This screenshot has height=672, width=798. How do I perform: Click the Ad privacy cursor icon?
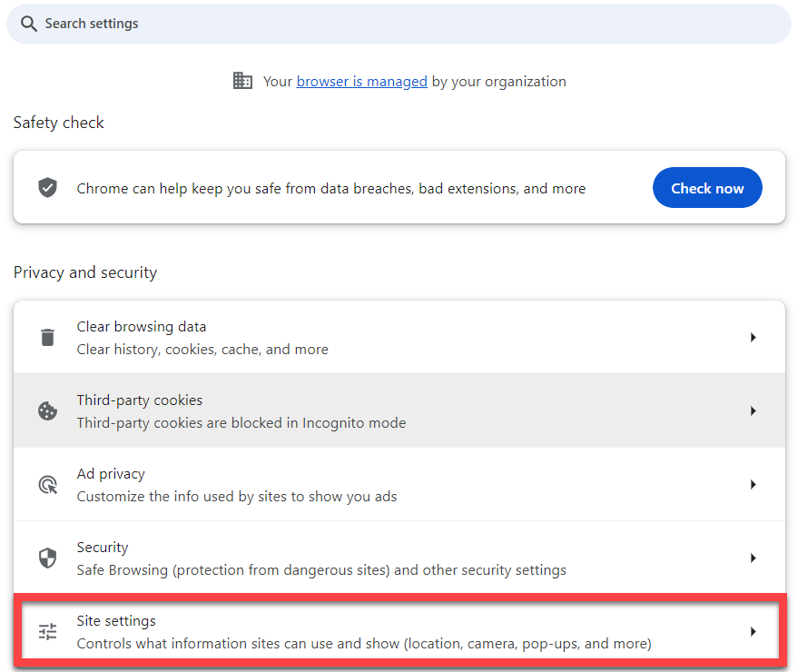pyautogui.click(x=48, y=485)
